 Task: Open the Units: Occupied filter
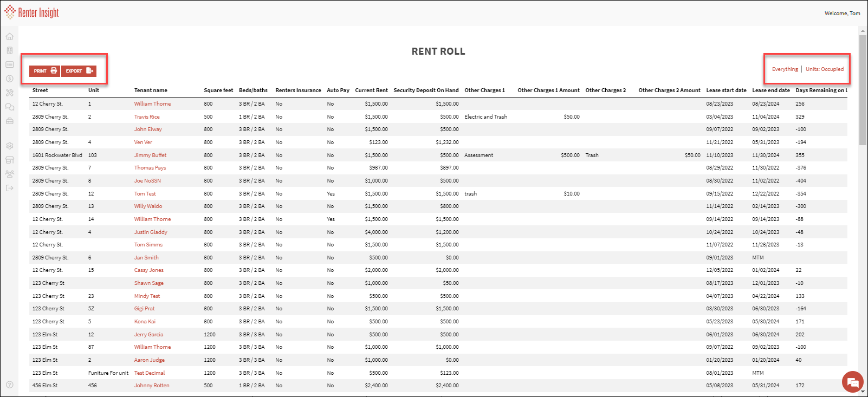[824, 69]
